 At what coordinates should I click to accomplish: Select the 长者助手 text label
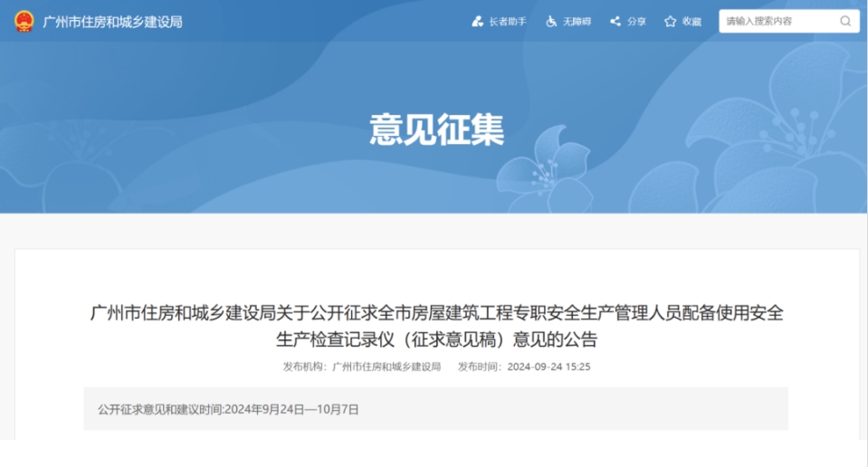[x=508, y=22]
